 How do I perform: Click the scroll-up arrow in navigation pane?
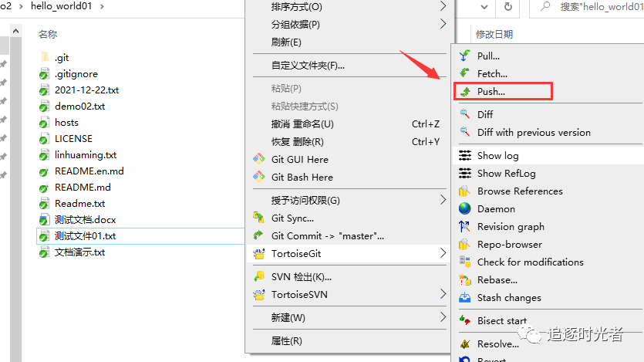pyautogui.click(x=15, y=31)
